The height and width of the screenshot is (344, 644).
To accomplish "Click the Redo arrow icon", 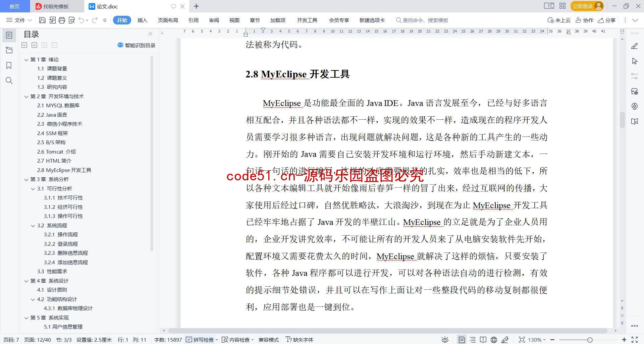I will click(95, 20).
